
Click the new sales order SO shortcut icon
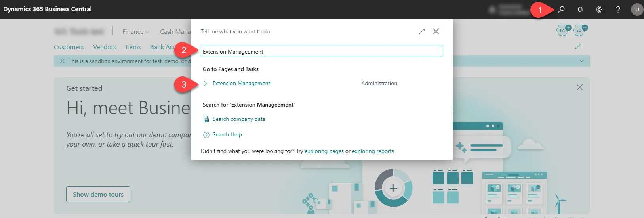(x=580, y=30)
